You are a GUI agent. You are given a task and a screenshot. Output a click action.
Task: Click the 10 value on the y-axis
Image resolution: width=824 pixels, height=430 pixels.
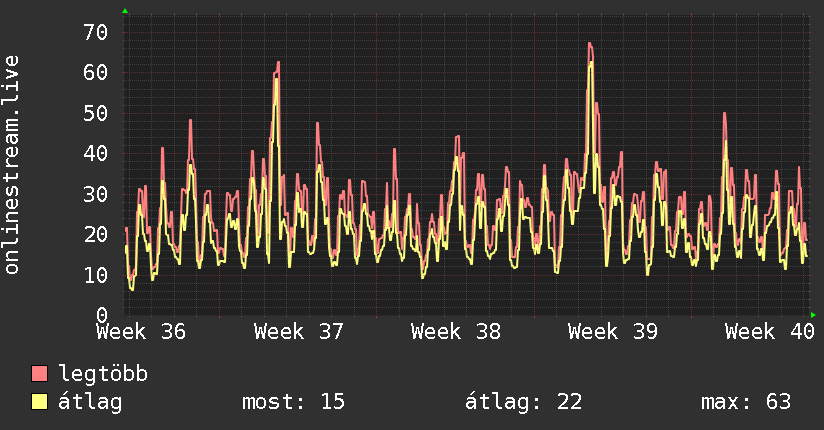[96, 275]
